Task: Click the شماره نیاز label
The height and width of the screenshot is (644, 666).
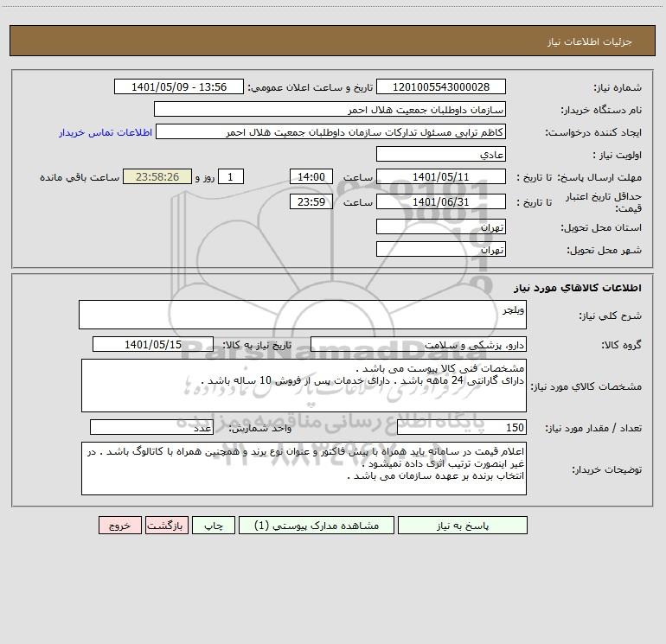Action: tap(618, 88)
